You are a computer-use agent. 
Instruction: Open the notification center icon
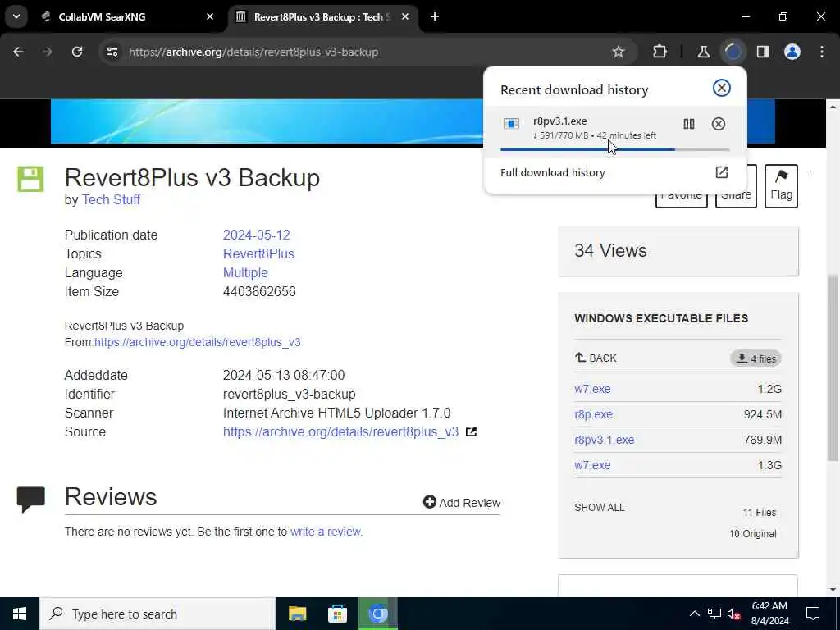813,614
